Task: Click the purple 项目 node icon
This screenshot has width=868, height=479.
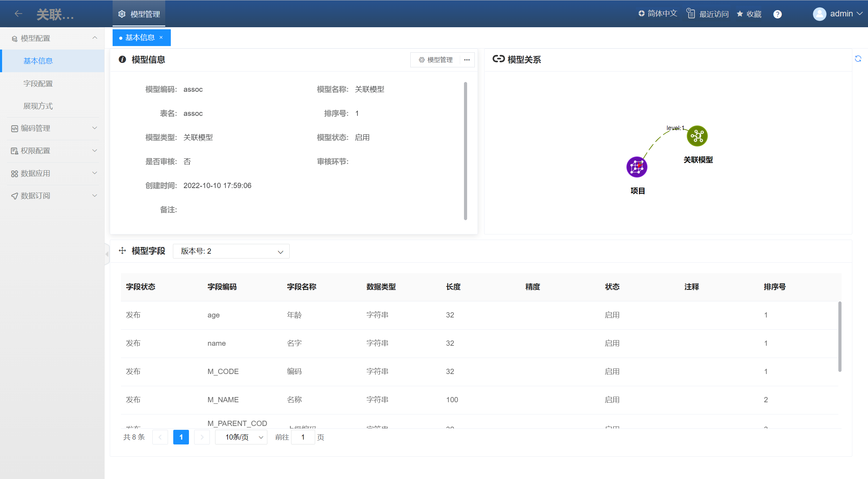Action: 637,167
